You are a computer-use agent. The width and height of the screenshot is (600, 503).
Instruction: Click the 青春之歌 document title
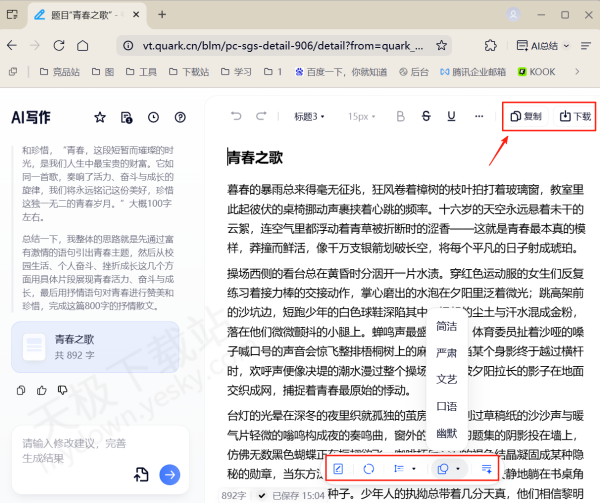[x=255, y=157]
